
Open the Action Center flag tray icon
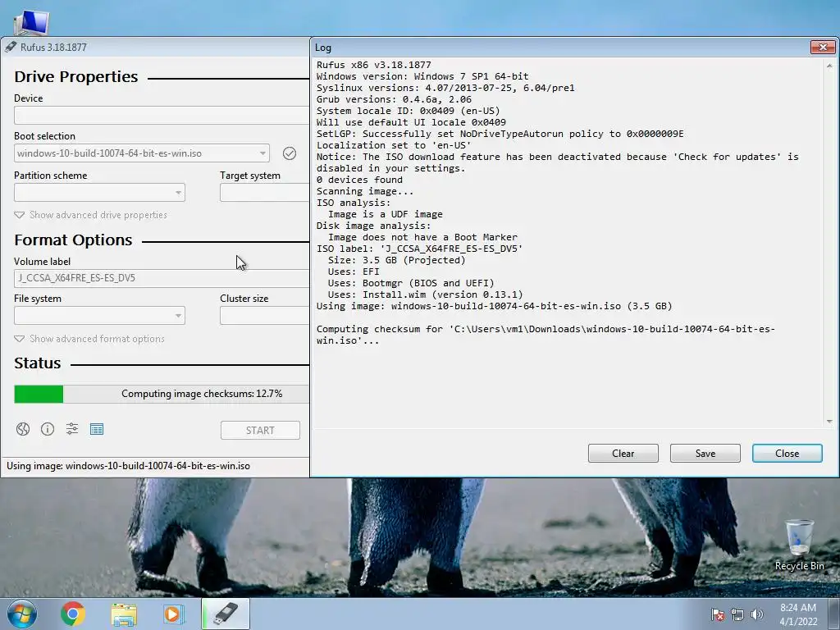(x=717, y=614)
